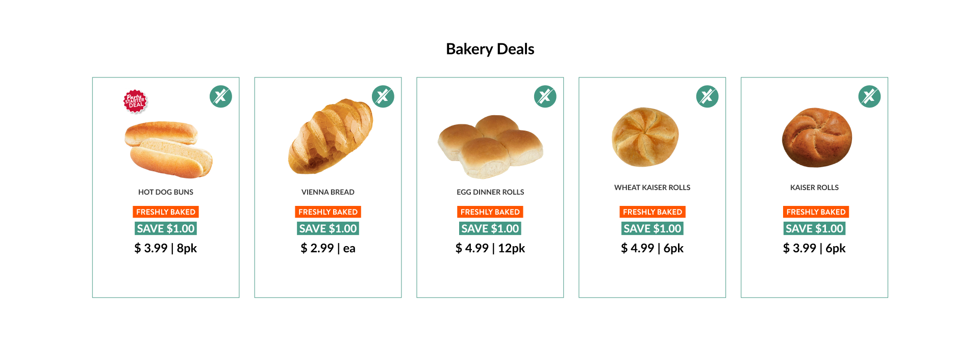Click the green icon on Kaiser Rolls card

[x=870, y=96]
